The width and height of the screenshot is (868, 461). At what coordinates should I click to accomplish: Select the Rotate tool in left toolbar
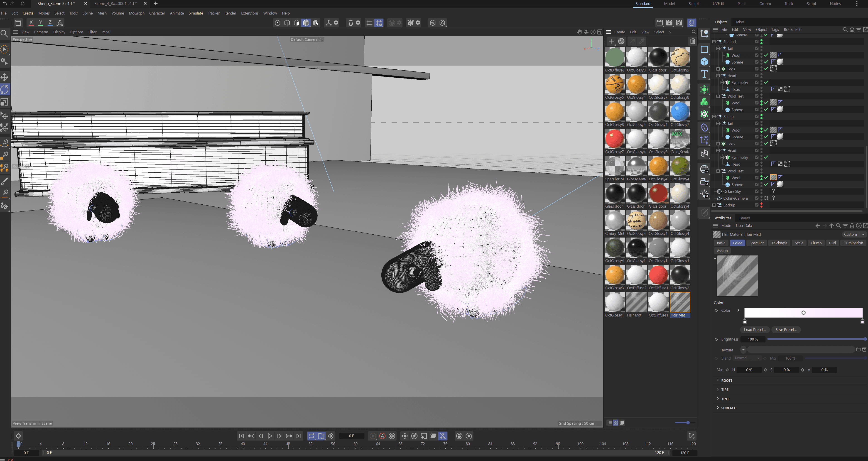coord(5,90)
